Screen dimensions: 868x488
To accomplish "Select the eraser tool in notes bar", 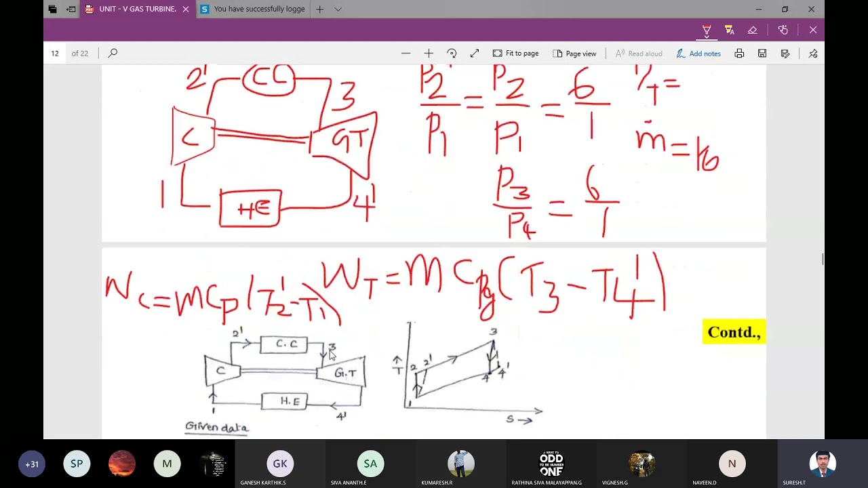I will point(753,30).
